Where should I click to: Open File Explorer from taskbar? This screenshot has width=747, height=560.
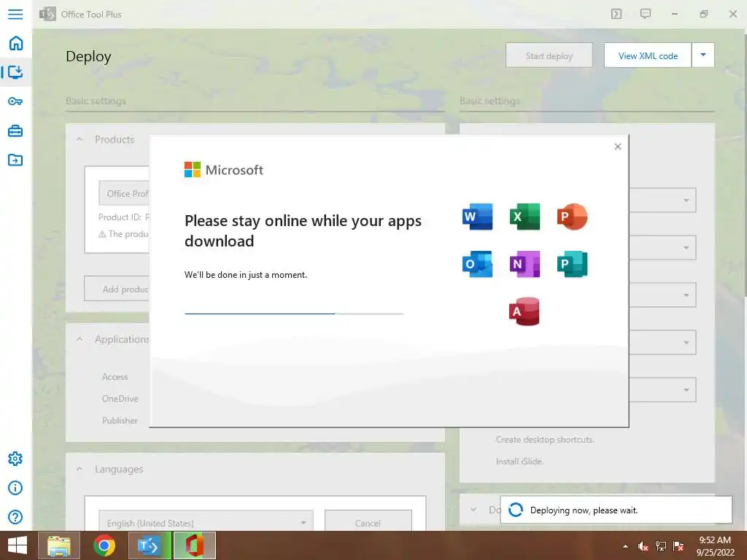pos(58,545)
